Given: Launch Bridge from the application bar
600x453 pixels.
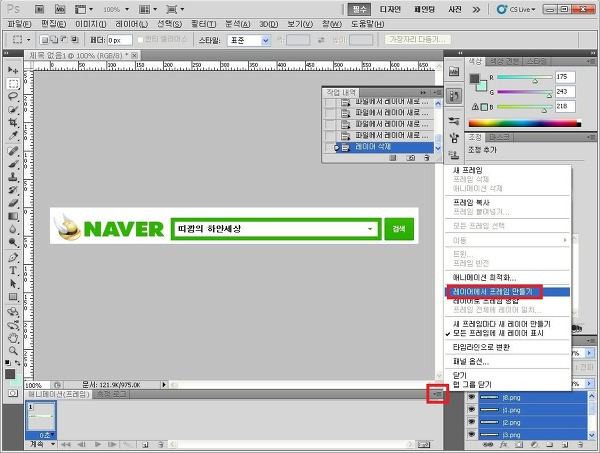Looking at the screenshot, I should point(39,9).
